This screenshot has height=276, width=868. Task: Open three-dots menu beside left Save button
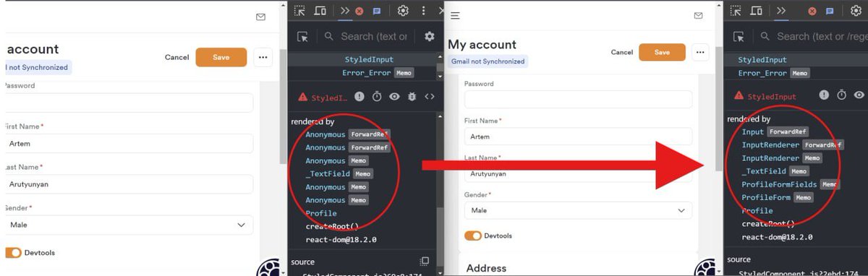[x=263, y=57]
